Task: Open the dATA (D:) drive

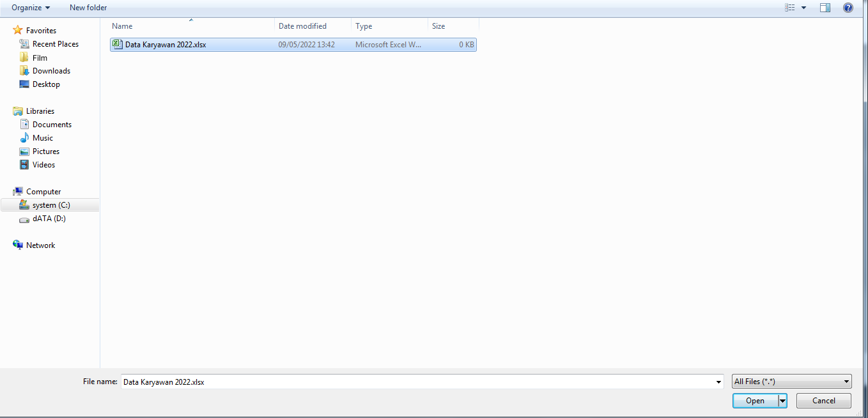Action: [x=49, y=219]
